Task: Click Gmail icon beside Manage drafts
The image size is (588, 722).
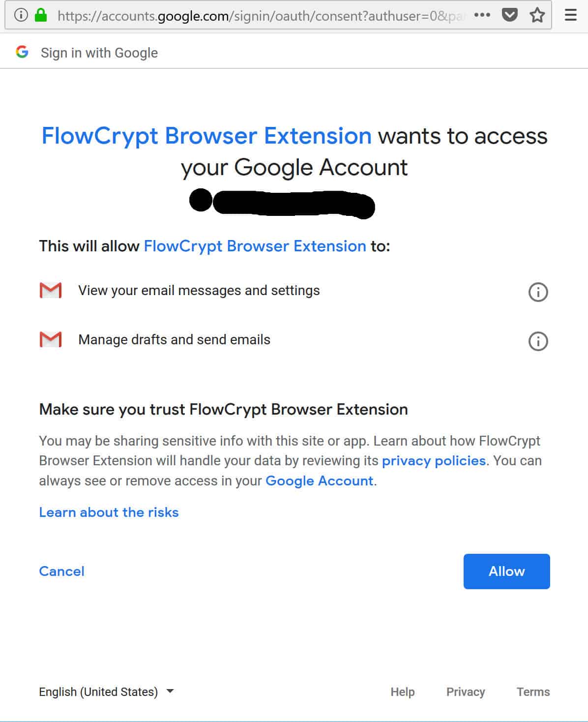Action: 51,339
